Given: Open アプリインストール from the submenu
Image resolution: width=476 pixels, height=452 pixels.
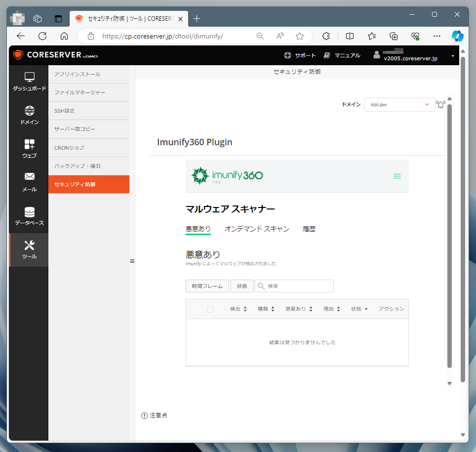Looking at the screenshot, I should pos(89,75).
